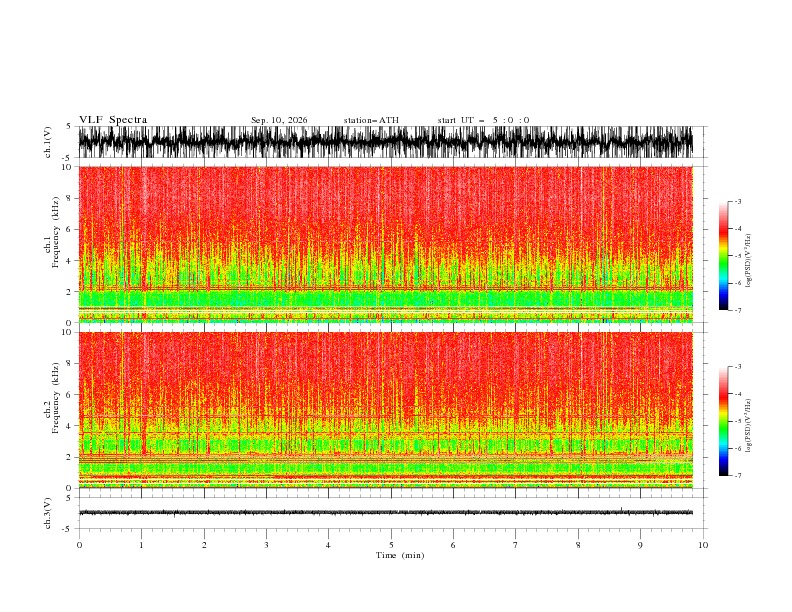The image size is (792, 612).
Task: Click the upper PSD color scale bar
Action: (723, 255)
